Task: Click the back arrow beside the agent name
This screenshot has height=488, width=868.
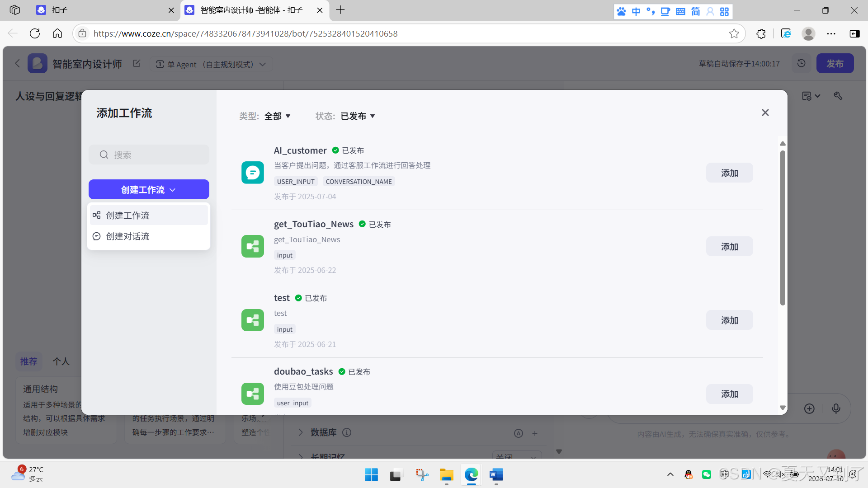Action: click(x=17, y=63)
